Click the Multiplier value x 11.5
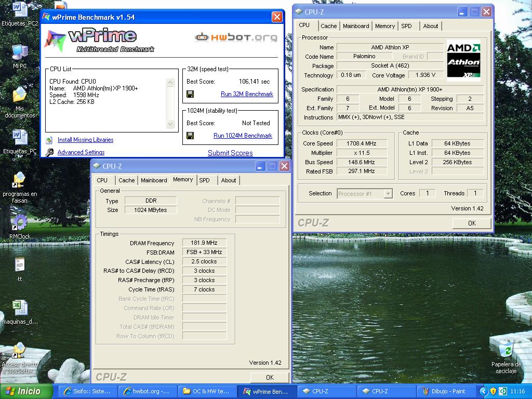532x399 pixels. pyautogui.click(x=362, y=153)
